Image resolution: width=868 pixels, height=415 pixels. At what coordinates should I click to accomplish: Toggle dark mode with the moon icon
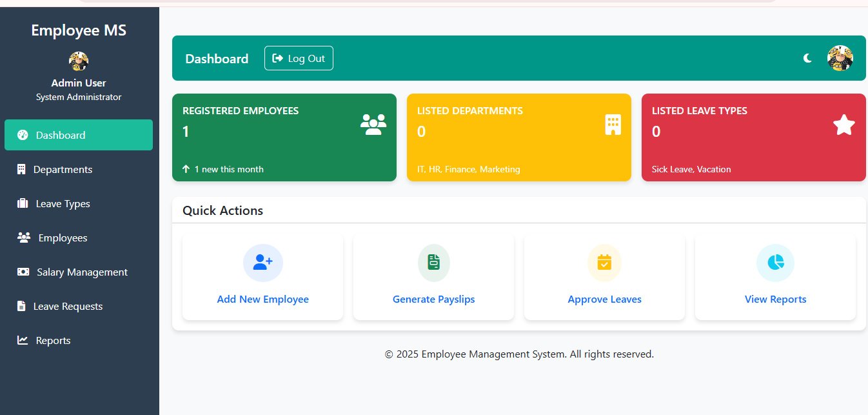[807, 58]
